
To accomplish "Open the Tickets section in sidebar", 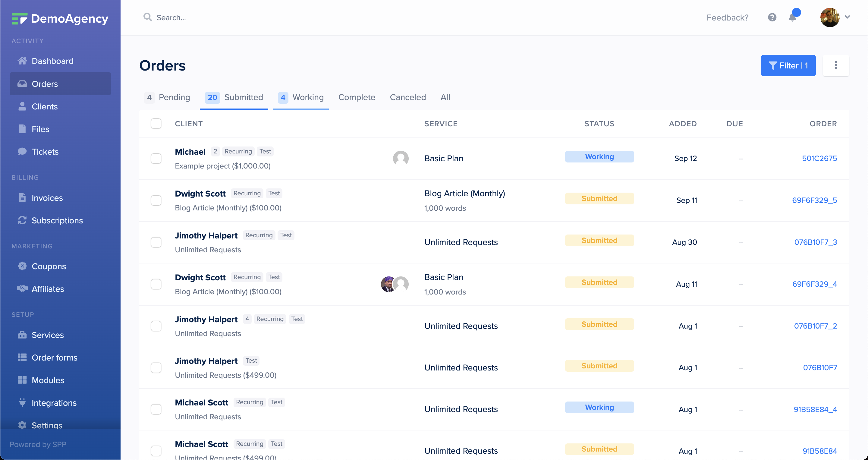I will click(x=45, y=152).
